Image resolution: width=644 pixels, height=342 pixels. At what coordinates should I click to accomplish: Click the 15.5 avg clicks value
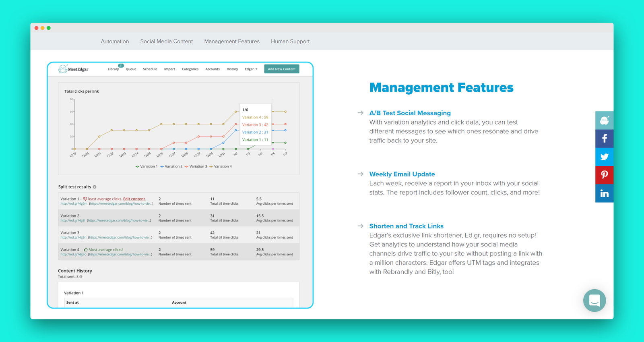tap(260, 216)
